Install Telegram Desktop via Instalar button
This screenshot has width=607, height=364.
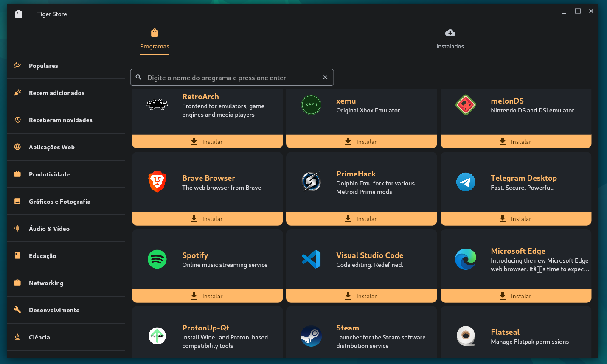pos(516,219)
